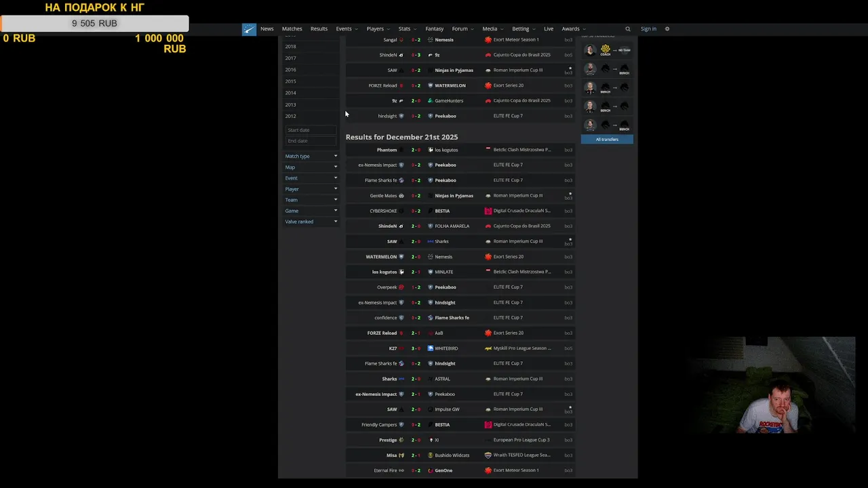868x488 pixels.
Task: Click the Myskill Pro League event logo
Action: coord(488,348)
